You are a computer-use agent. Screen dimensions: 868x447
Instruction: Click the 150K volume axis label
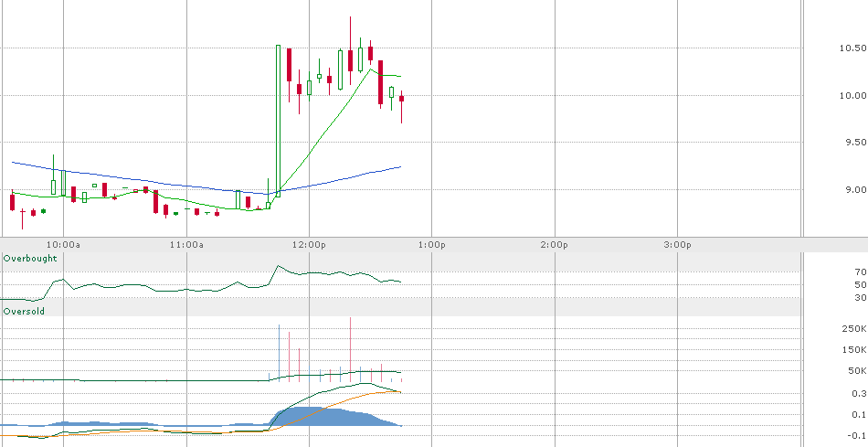(854, 350)
